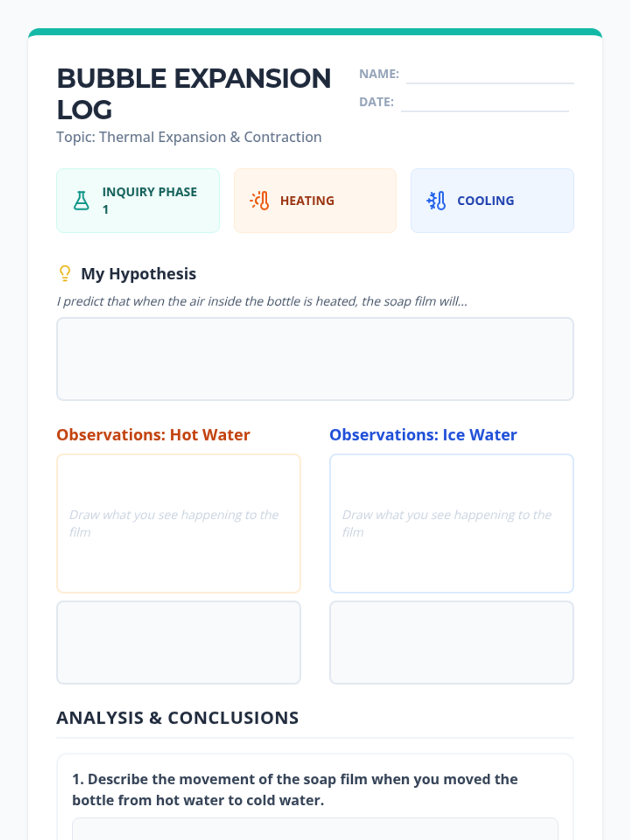Click the lightbulb icon beside My Hypothesis
Image resolution: width=630 pixels, height=840 pixels.
tap(65, 274)
